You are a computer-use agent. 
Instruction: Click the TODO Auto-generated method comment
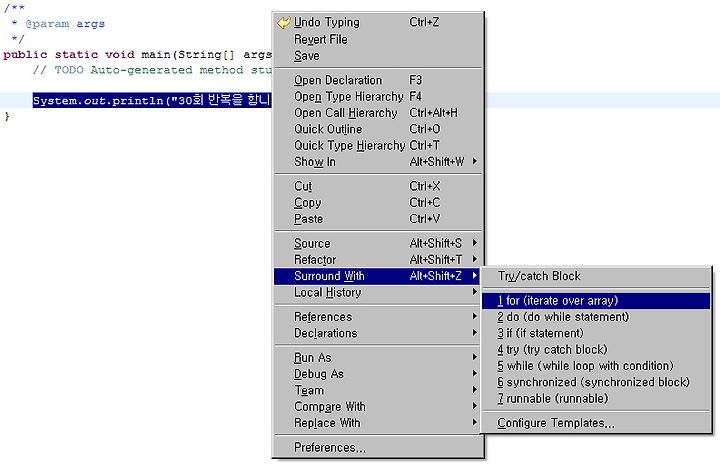152,70
